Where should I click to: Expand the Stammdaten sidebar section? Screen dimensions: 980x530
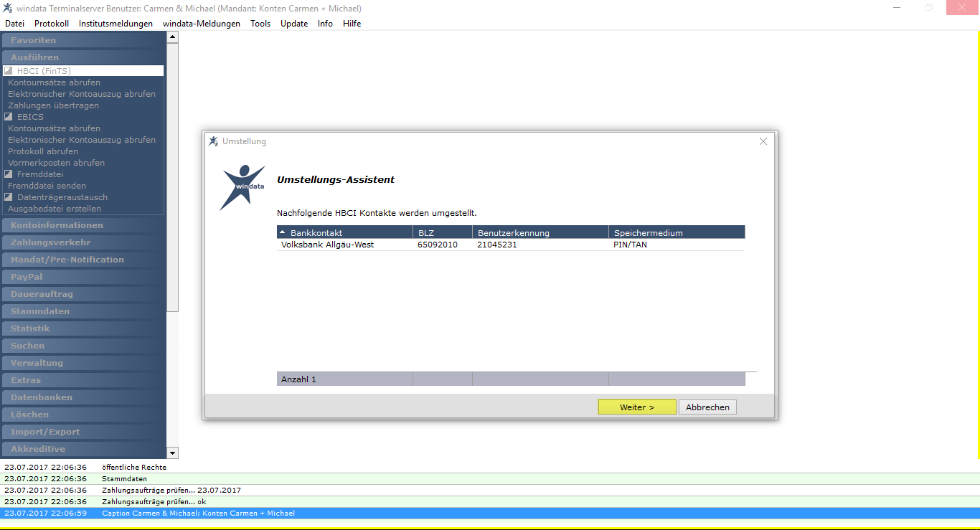pos(83,311)
